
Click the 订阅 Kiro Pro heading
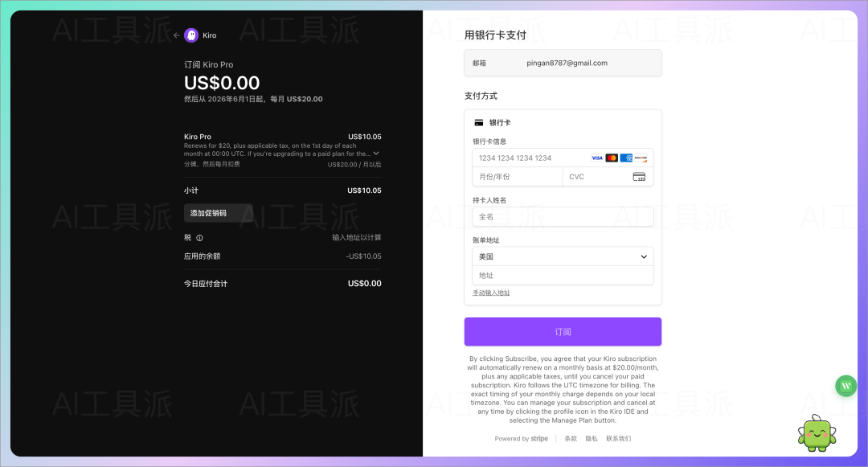209,65
